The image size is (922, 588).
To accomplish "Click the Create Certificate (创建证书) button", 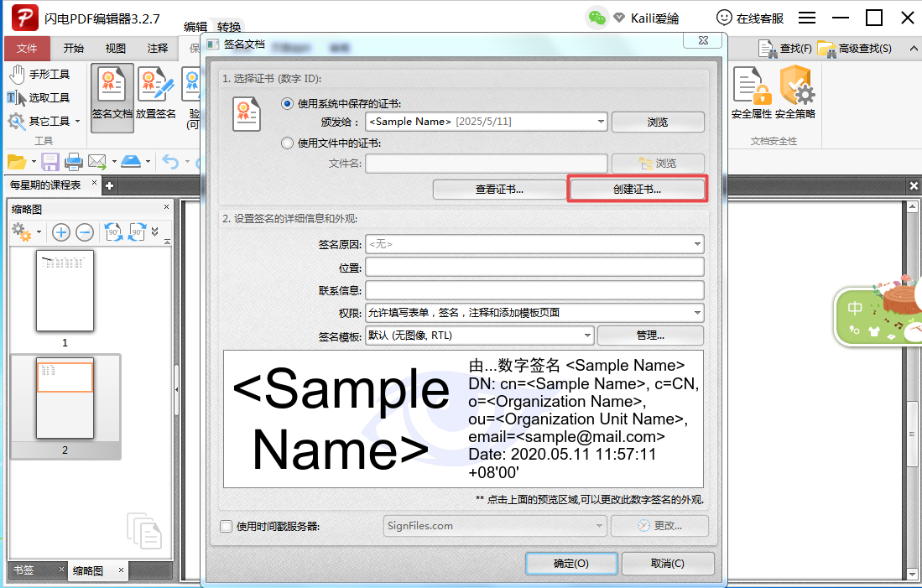I will (x=637, y=190).
